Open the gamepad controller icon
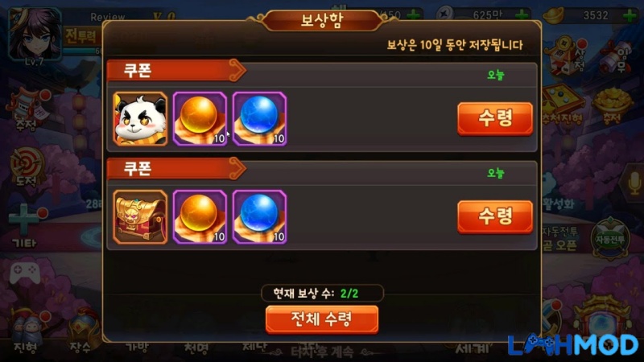Viewport: 644px width, 362px height. tap(25, 273)
